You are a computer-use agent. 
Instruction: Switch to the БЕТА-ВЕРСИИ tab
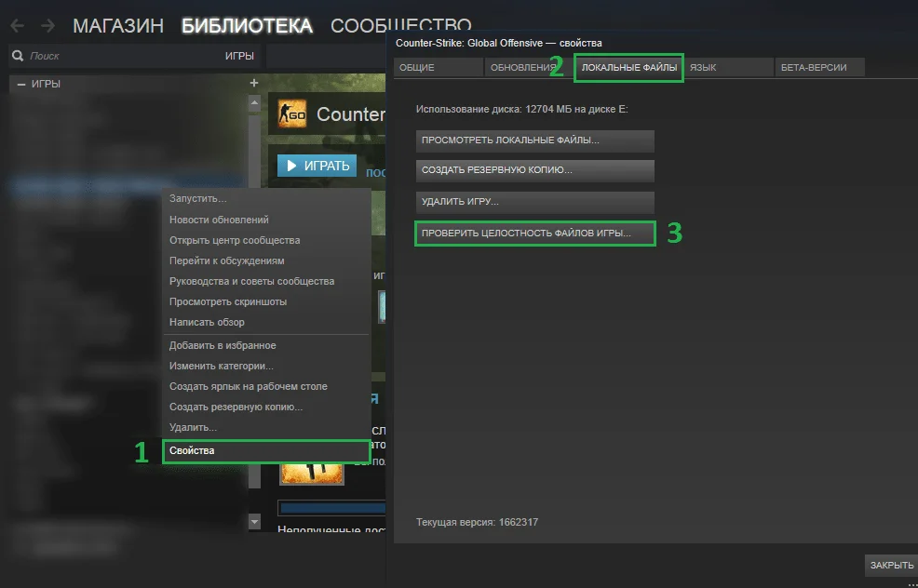tap(819, 67)
